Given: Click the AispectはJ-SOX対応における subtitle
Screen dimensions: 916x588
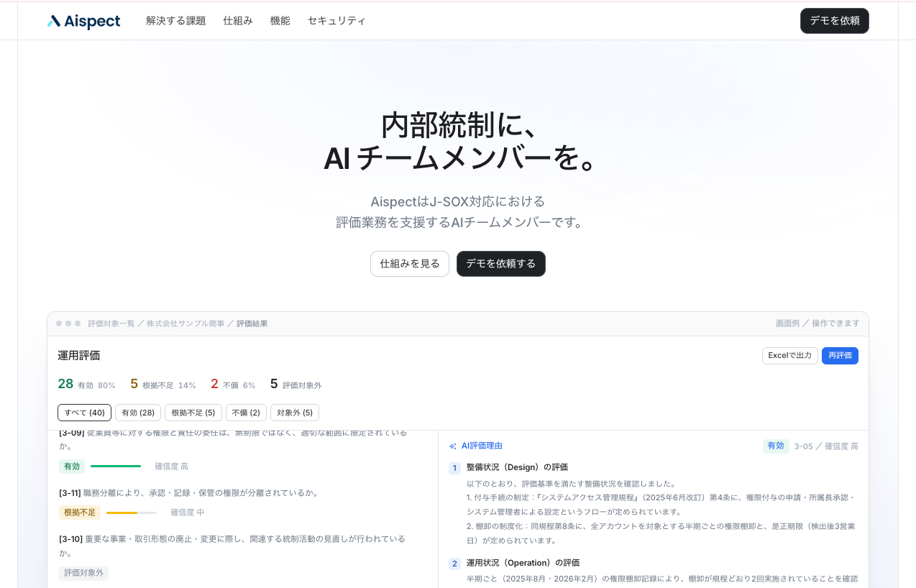Looking at the screenshot, I should coord(458,201).
